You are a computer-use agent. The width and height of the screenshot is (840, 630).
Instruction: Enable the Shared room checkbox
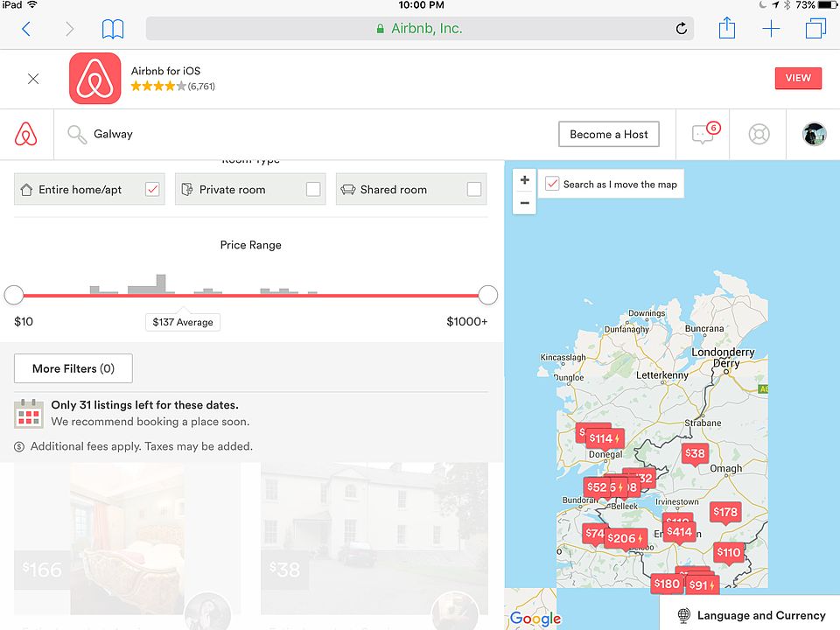[474, 189]
